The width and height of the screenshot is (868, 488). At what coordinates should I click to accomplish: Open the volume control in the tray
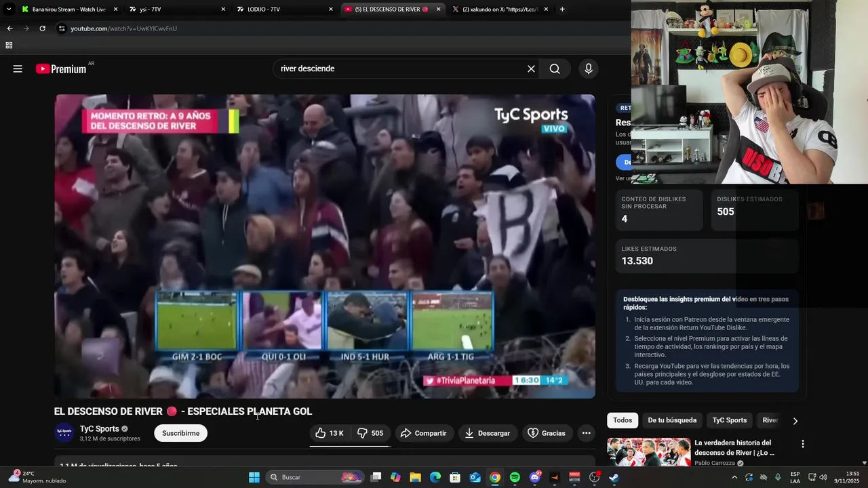point(823,477)
